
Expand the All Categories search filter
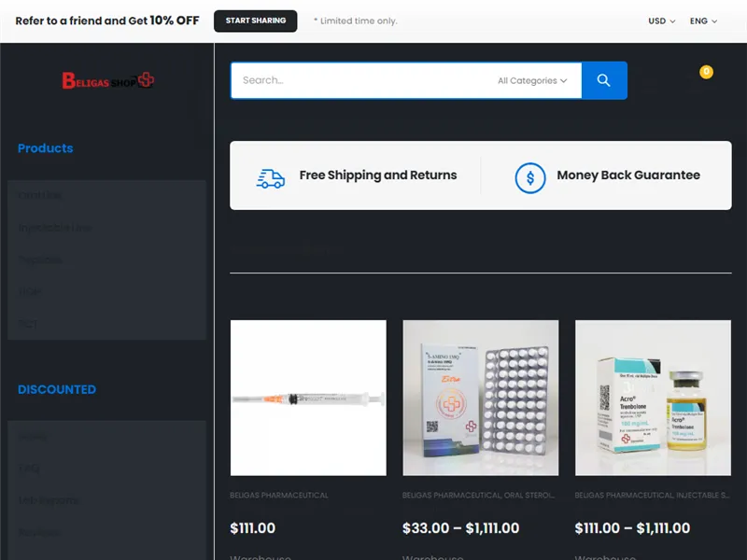(x=532, y=80)
